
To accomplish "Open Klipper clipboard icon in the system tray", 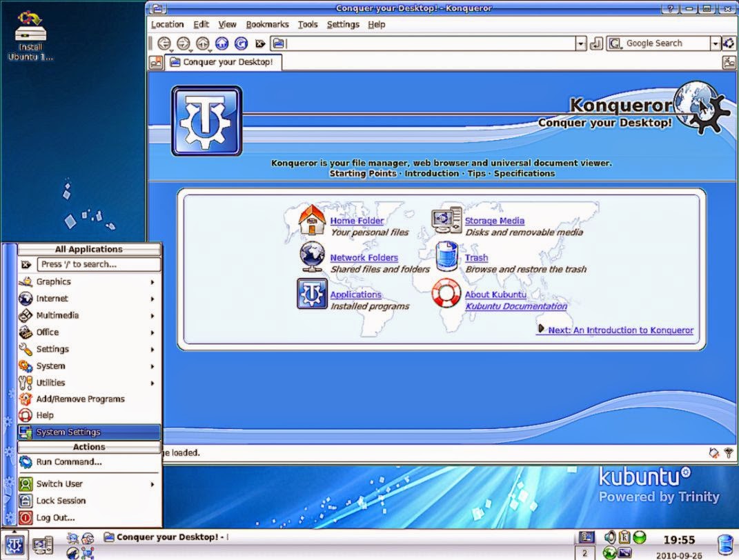I will 623,538.
